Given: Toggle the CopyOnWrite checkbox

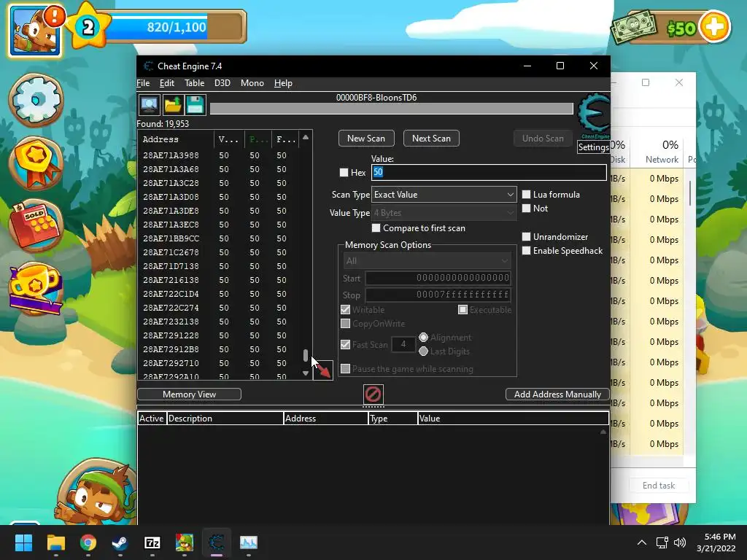Looking at the screenshot, I should click(345, 323).
